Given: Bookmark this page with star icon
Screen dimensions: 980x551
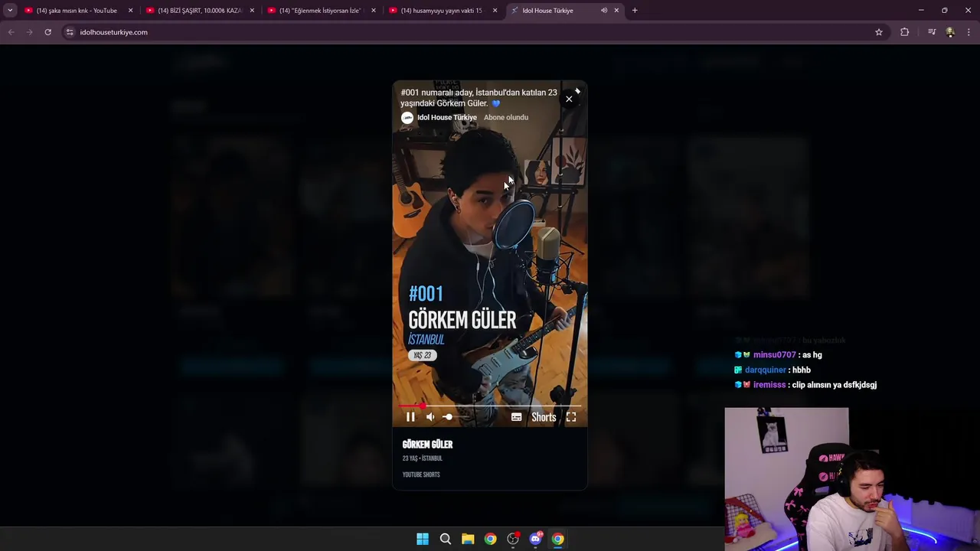Looking at the screenshot, I should click(879, 32).
